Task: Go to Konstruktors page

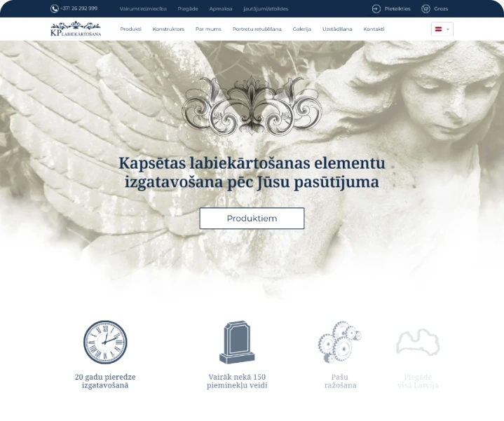Action: [168, 29]
